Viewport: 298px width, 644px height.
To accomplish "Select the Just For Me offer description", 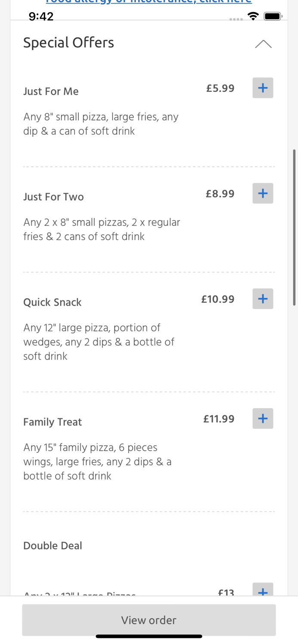I will pyautogui.click(x=101, y=124).
